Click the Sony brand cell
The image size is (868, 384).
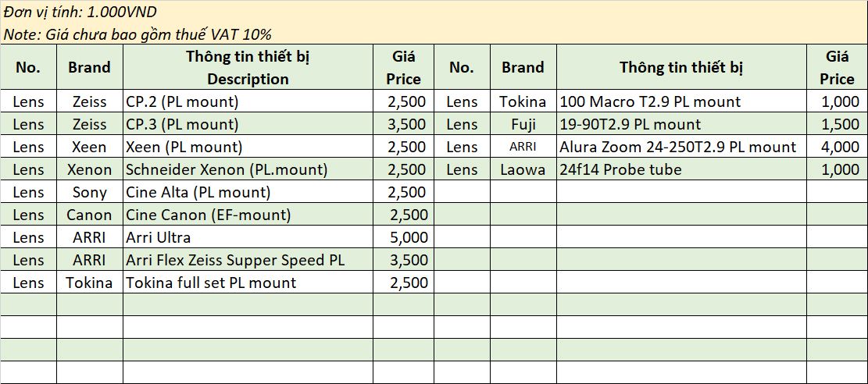pos(90,192)
